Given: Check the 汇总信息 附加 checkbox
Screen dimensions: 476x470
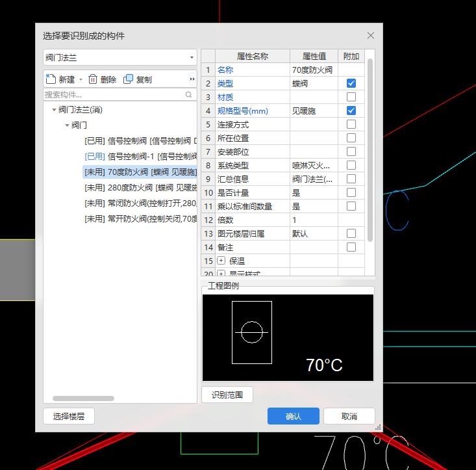Looking at the screenshot, I should tap(351, 179).
